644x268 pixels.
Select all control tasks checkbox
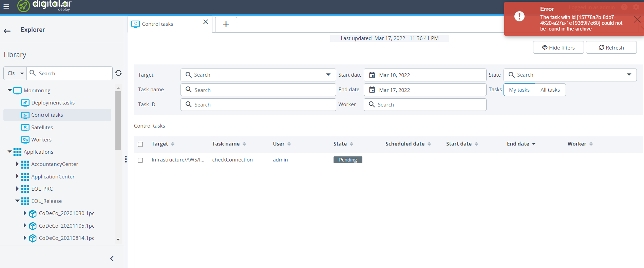(140, 144)
